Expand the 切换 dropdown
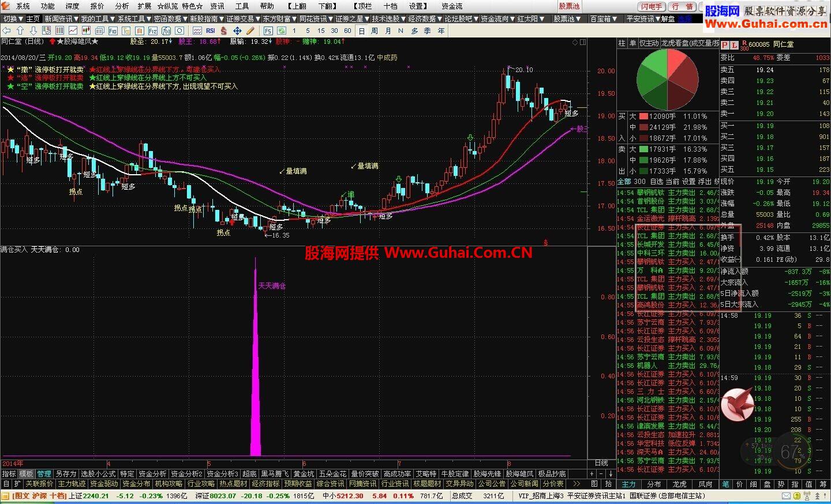This screenshot has height=504, width=831. 13,19
